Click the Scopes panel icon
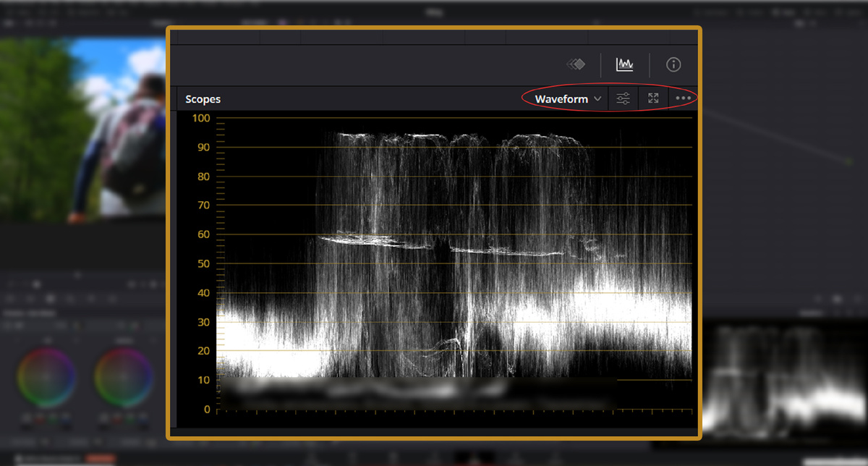 pos(625,64)
